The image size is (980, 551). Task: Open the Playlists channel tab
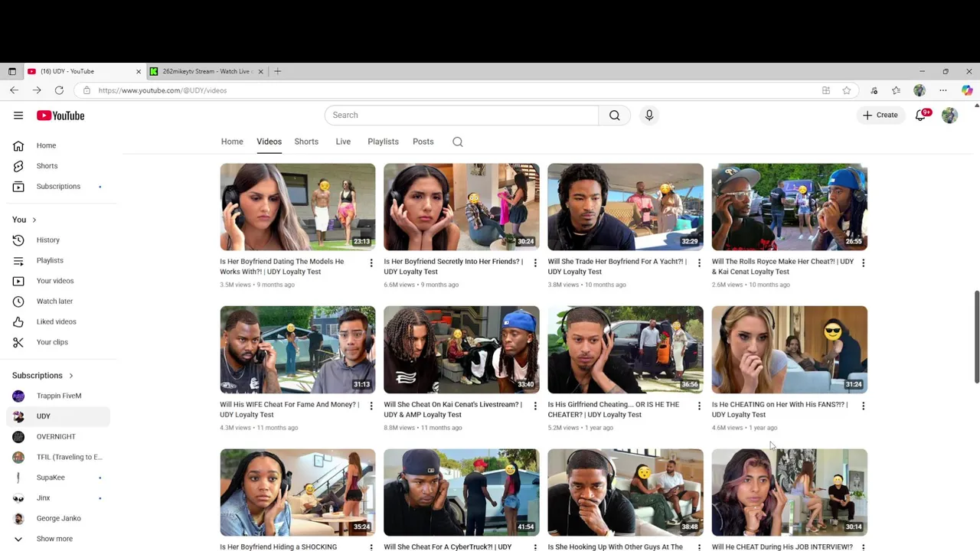tap(383, 142)
